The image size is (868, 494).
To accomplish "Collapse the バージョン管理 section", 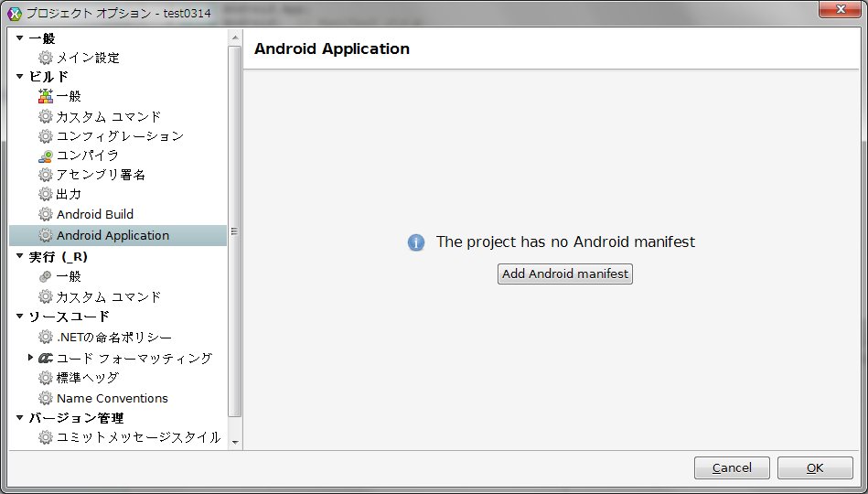I will pyautogui.click(x=20, y=417).
